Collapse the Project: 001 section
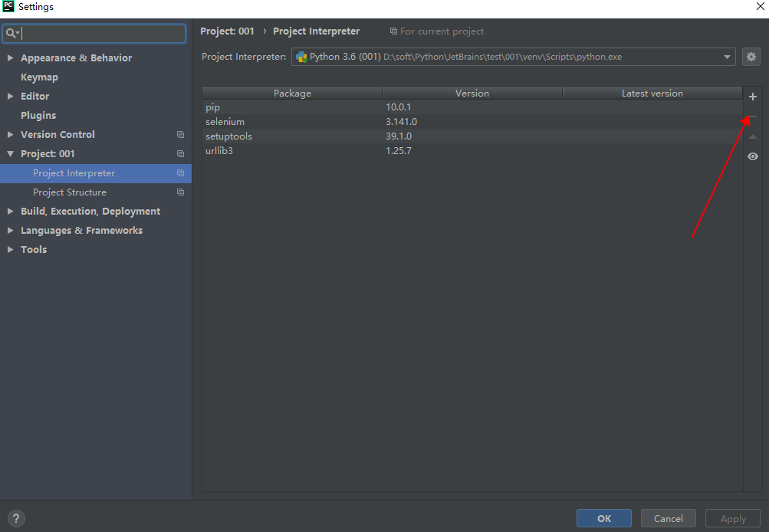Viewport: 769px width, 532px height. [10, 153]
